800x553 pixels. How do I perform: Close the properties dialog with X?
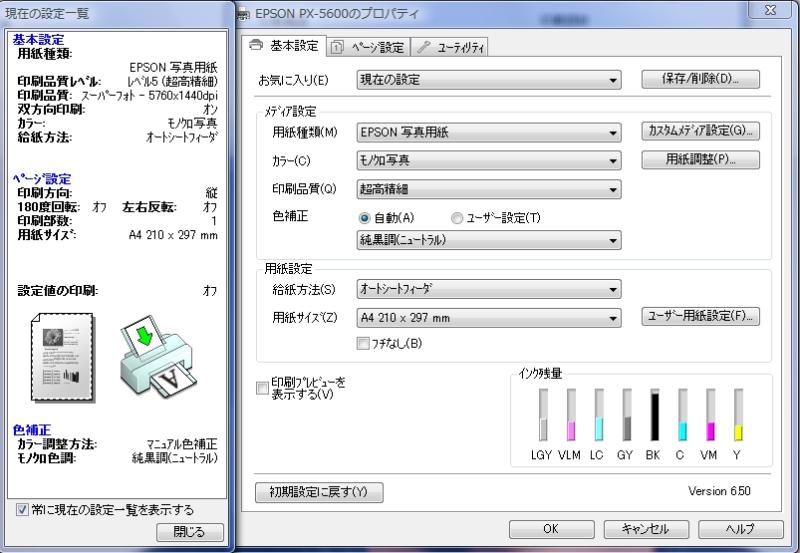click(x=770, y=10)
